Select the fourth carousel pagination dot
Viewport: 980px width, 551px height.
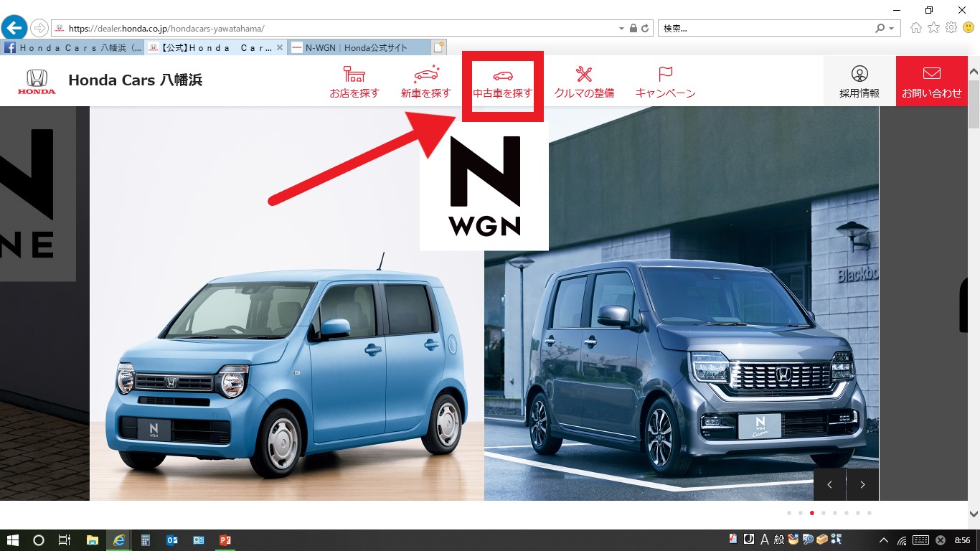(824, 513)
